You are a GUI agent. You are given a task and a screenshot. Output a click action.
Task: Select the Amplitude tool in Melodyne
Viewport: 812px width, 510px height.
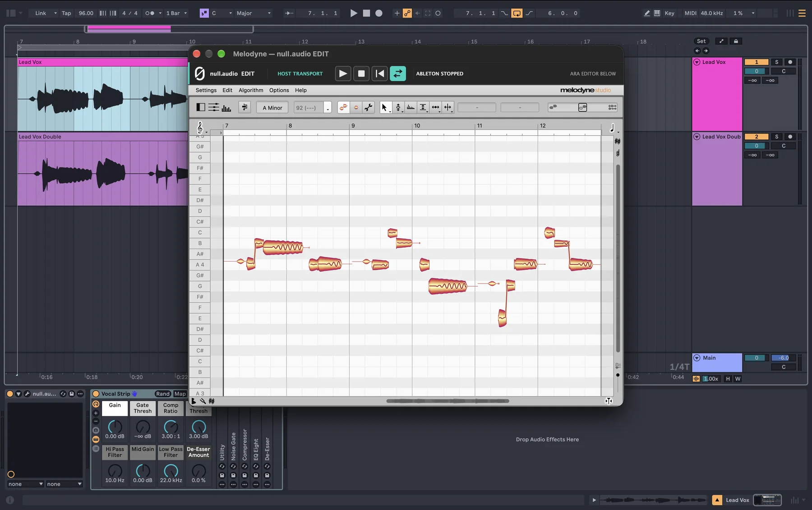click(423, 107)
